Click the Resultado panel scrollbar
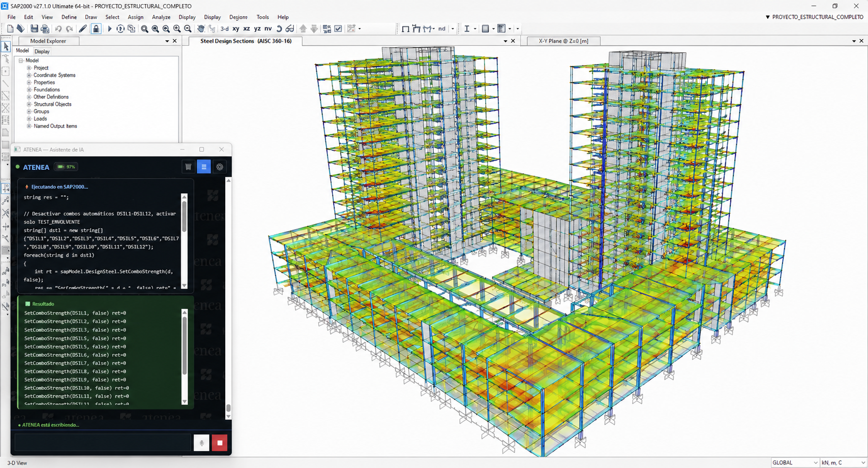The height and width of the screenshot is (468, 868). 184,356
